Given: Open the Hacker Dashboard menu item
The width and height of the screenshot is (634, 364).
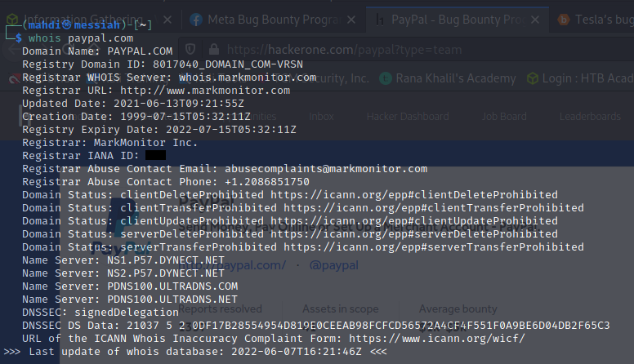Looking at the screenshot, I should tap(408, 117).
